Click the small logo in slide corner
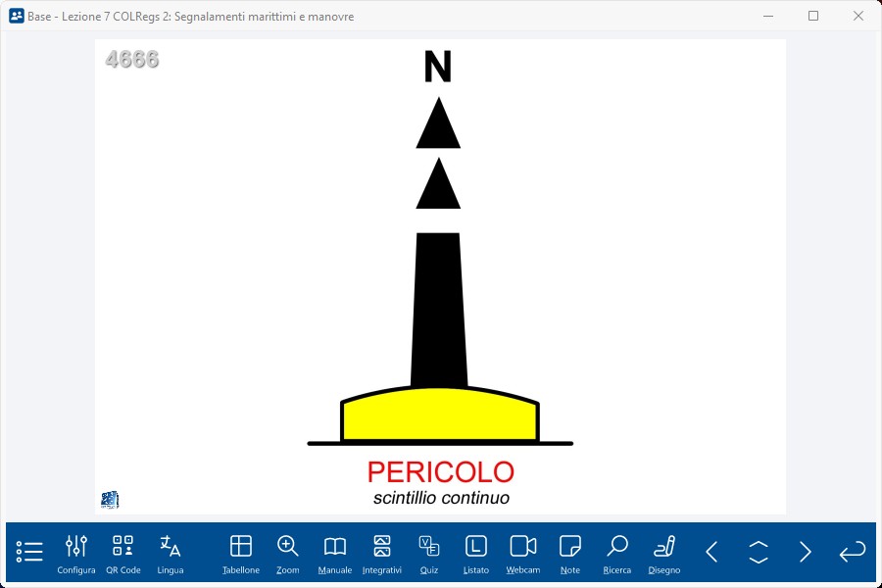The image size is (882, 588). tap(110, 500)
